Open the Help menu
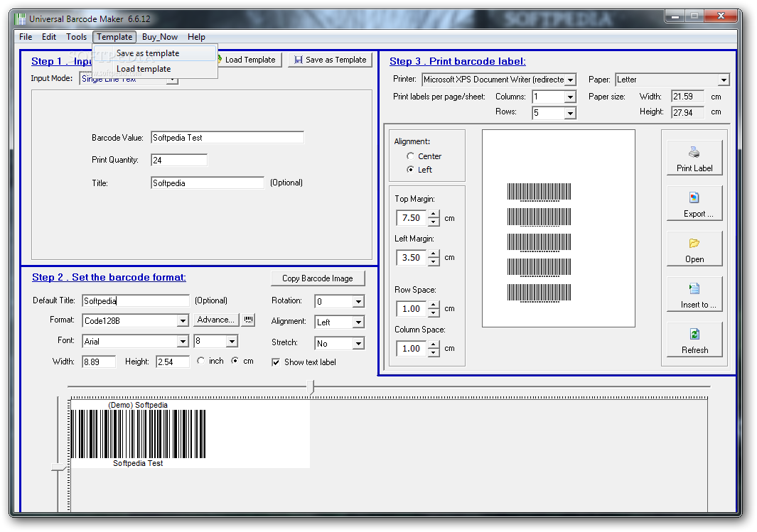757x532 pixels. pos(196,37)
